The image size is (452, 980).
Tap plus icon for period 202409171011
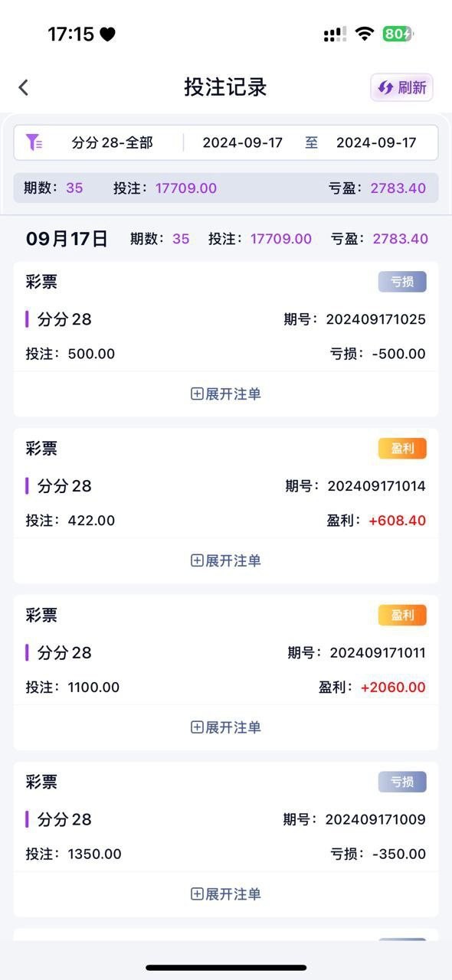[x=197, y=727]
